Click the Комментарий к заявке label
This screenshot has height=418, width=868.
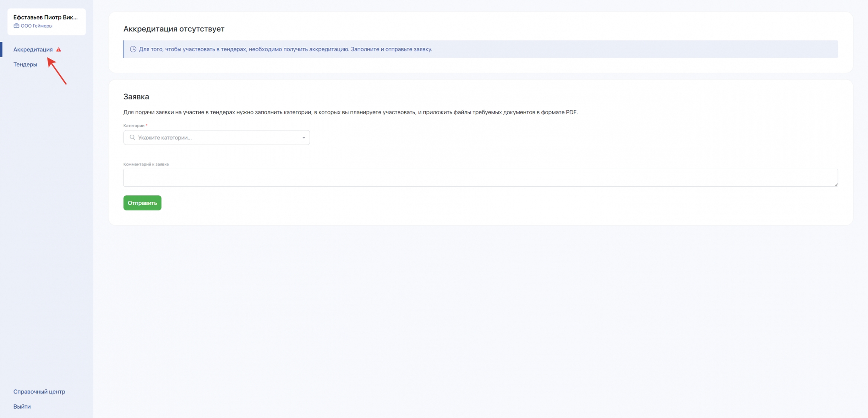[146, 164]
